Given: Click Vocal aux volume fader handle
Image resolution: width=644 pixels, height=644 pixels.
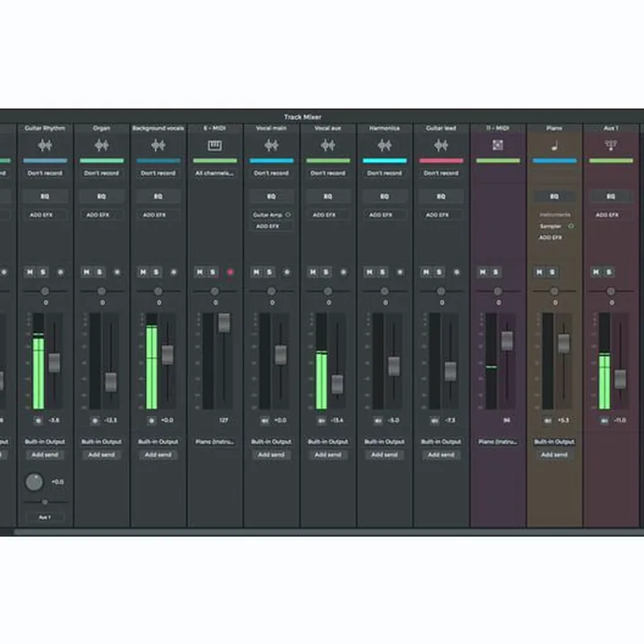Looking at the screenshot, I should pyautogui.click(x=337, y=385).
